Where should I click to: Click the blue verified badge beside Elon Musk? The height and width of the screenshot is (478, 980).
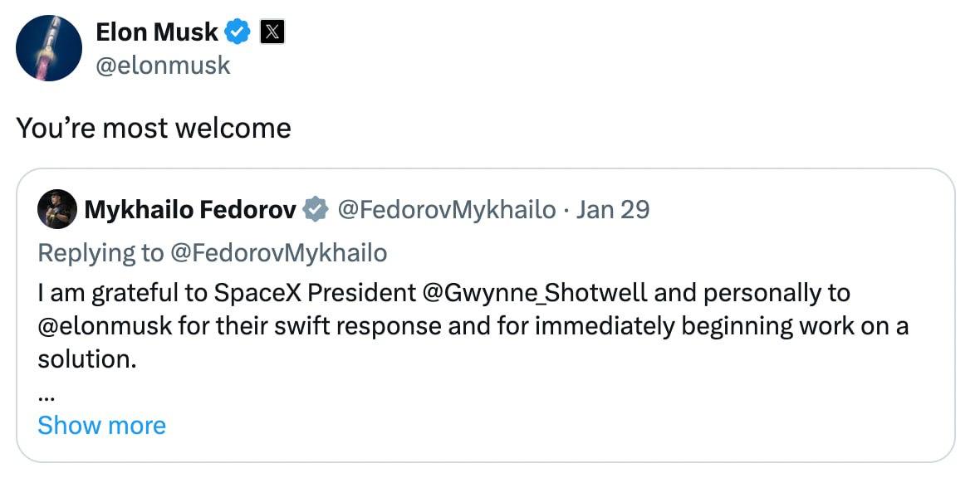tap(238, 32)
